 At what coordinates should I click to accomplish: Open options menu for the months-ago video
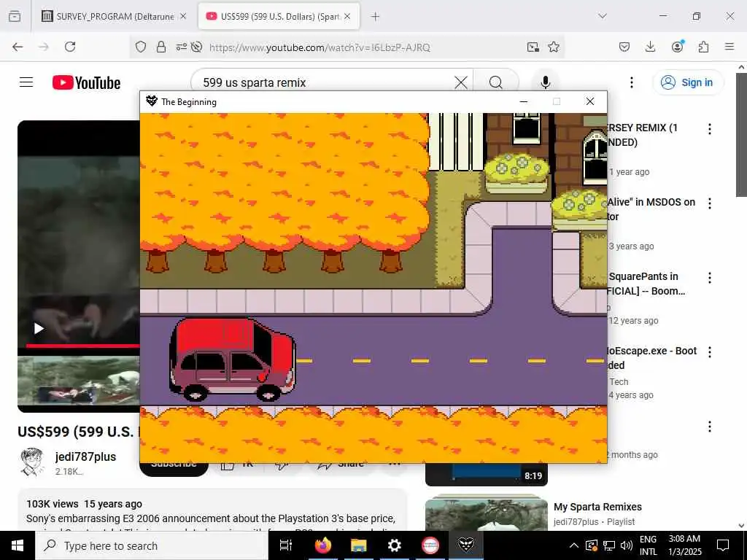[x=710, y=426]
